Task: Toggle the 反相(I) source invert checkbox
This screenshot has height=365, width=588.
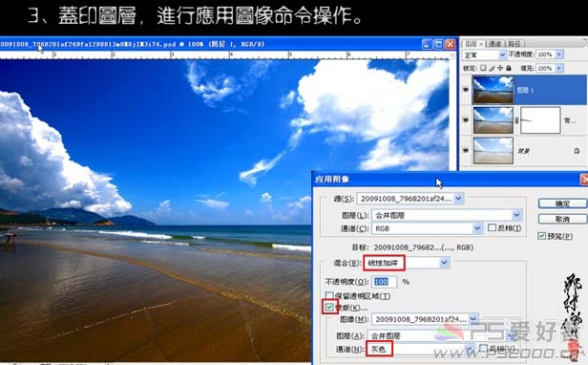Action: pos(492,227)
